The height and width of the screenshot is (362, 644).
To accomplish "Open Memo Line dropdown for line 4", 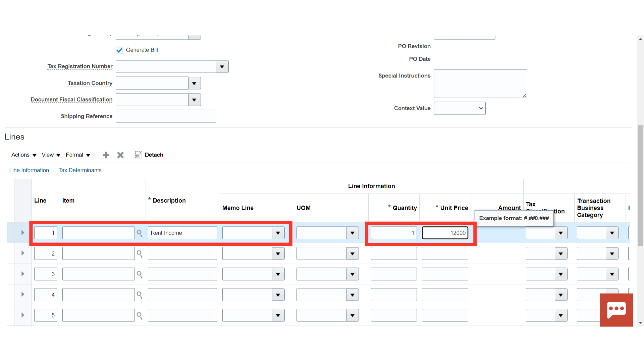I will point(278,295).
